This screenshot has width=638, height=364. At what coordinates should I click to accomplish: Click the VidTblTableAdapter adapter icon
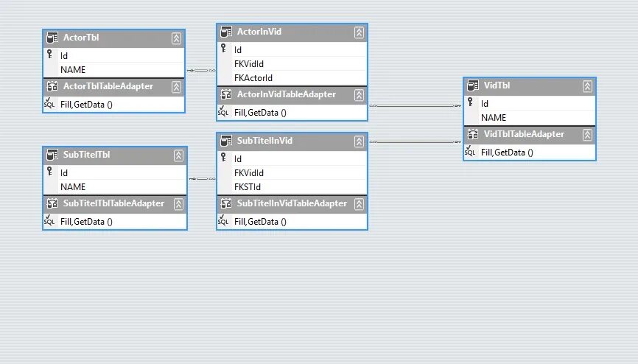[x=473, y=134]
